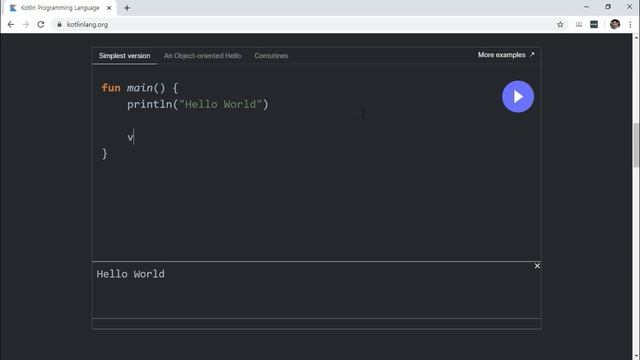640x360 pixels.
Task: Select the Kotlin Programming Language browser tab
Action: [x=60, y=8]
